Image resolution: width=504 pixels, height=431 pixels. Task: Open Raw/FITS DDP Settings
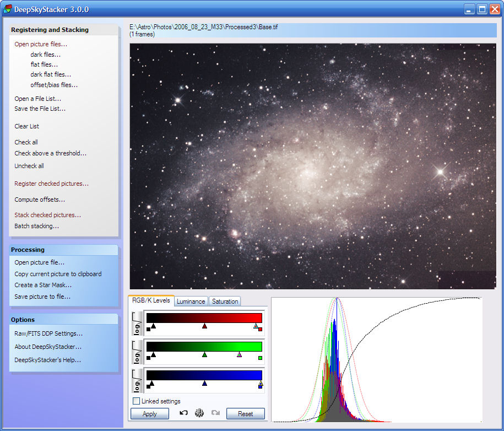(48, 333)
